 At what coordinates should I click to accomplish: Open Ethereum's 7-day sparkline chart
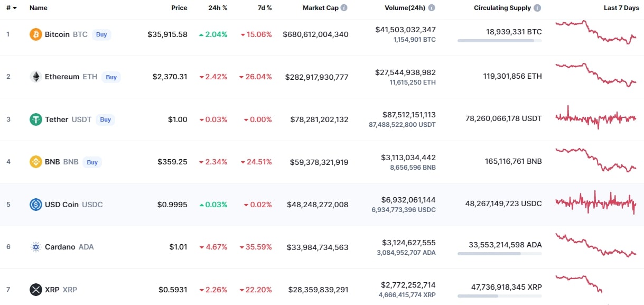click(596, 75)
